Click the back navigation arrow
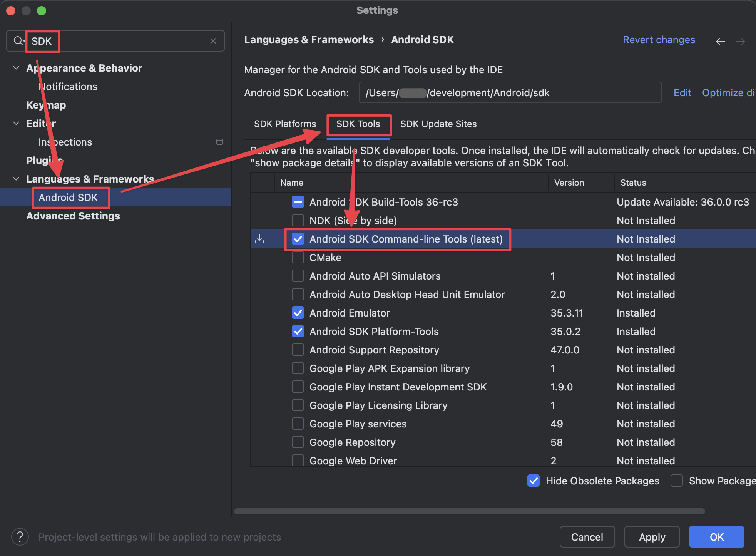 point(721,41)
